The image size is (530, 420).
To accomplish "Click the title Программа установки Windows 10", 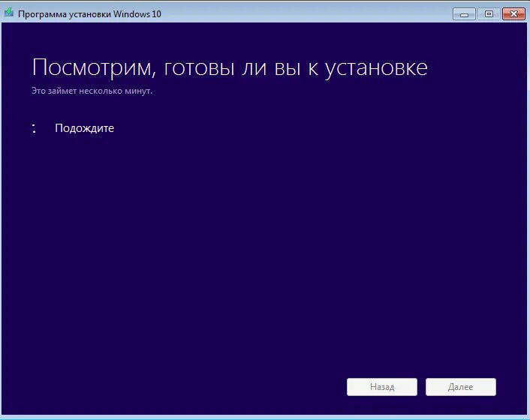I will pyautogui.click(x=89, y=14).
